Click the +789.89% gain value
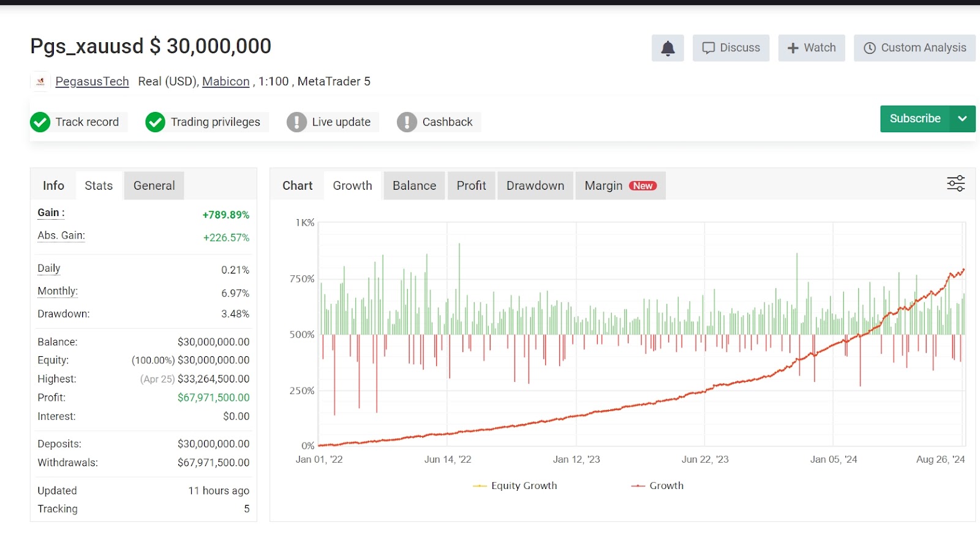The height and width of the screenshot is (533, 980). coord(226,215)
